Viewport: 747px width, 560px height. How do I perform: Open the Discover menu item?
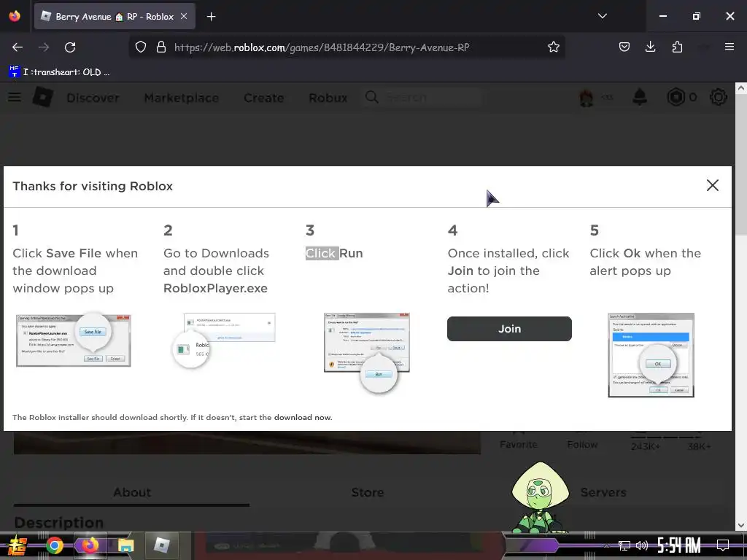tap(93, 98)
